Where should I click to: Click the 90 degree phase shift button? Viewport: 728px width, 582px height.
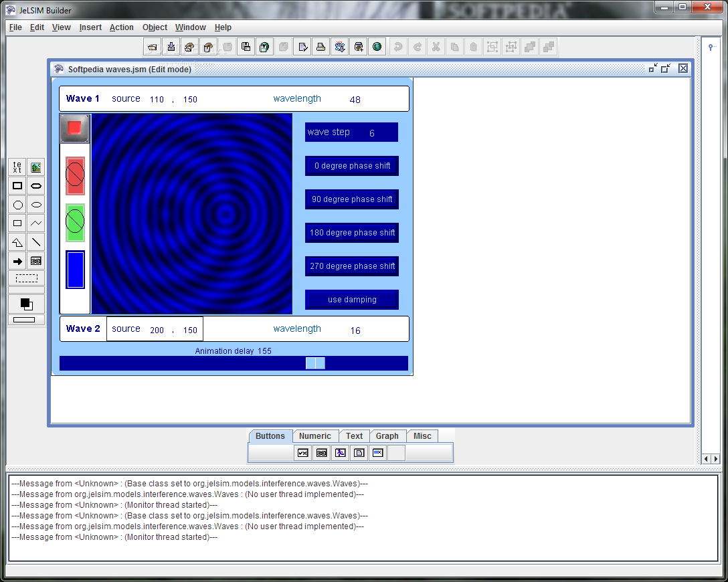352,199
